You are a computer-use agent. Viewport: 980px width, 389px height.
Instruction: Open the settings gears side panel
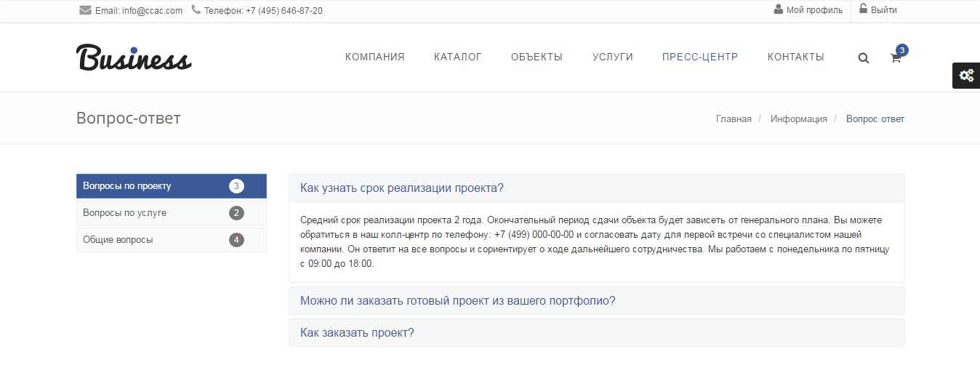pyautogui.click(x=966, y=76)
